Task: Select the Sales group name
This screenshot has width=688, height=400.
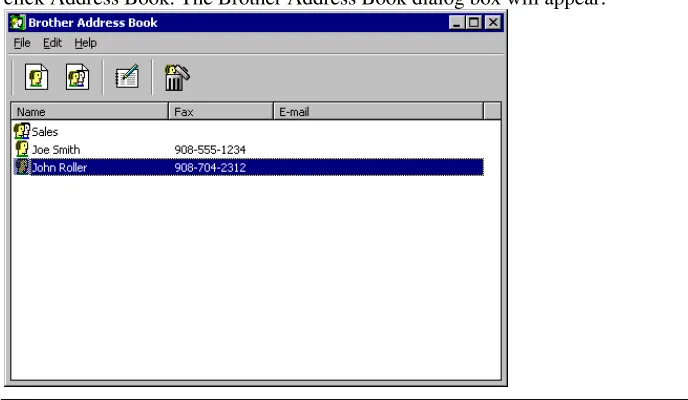Action: (45, 132)
